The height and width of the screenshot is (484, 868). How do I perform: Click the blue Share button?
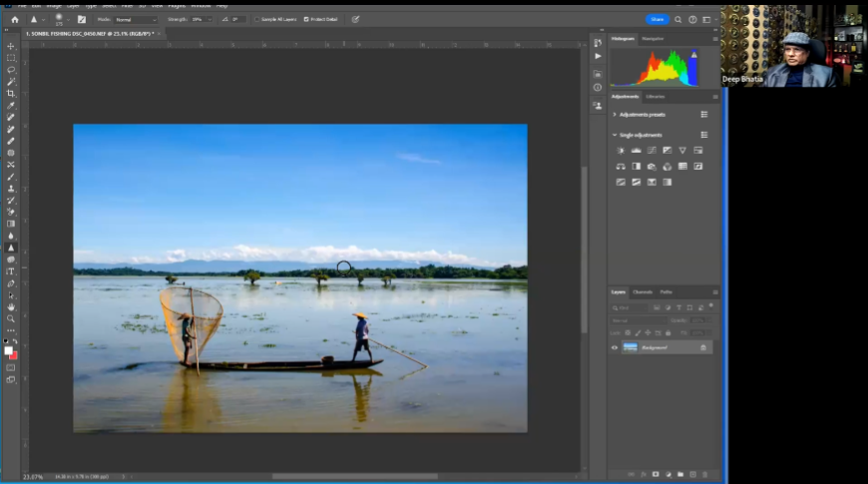click(656, 19)
